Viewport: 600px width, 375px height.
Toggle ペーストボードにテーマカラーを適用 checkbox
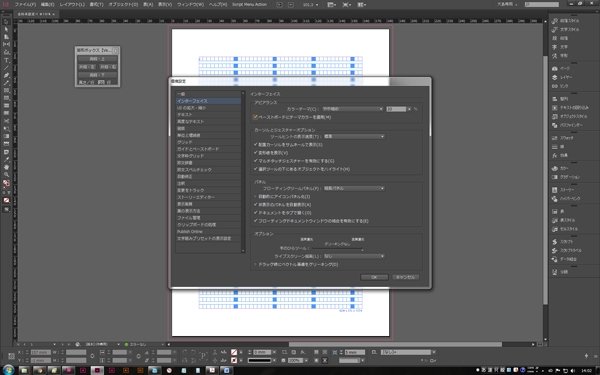pos(255,117)
